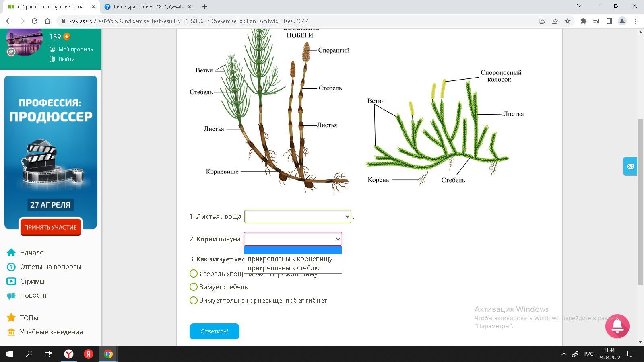Bookmark this page with the star icon
Image resolution: width=644 pixels, height=362 pixels.
point(568,21)
